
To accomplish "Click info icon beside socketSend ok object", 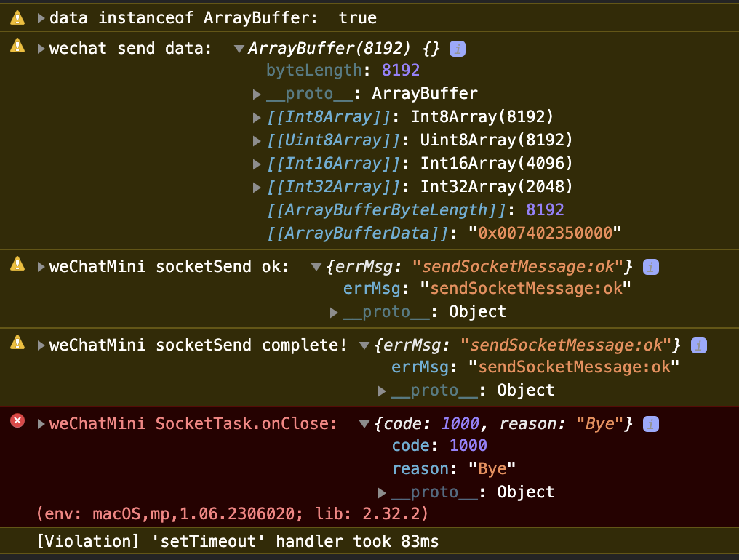I will pyautogui.click(x=651, y=267).
